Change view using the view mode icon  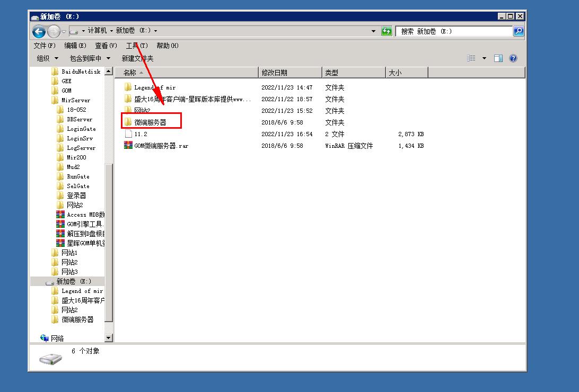coord(471,58)
